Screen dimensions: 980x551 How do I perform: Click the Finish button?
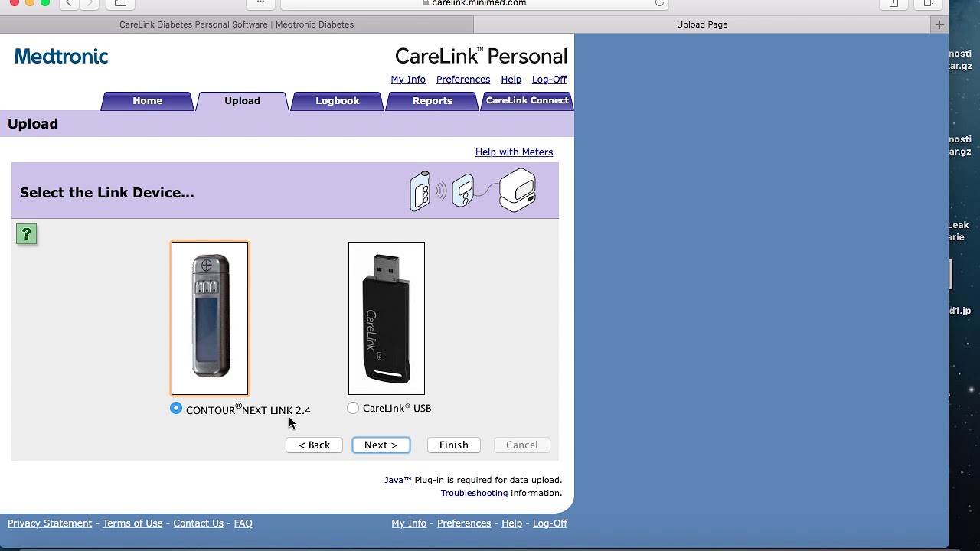tap(454, 445)
